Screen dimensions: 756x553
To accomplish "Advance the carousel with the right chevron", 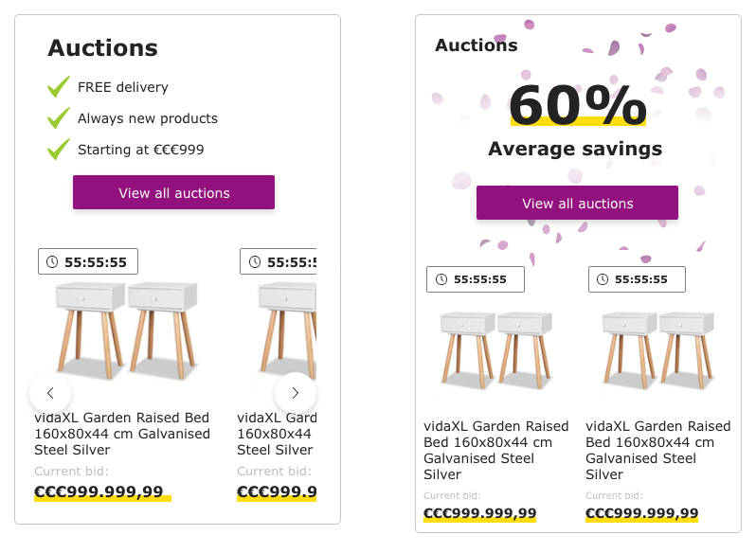I will coord(295,392).
